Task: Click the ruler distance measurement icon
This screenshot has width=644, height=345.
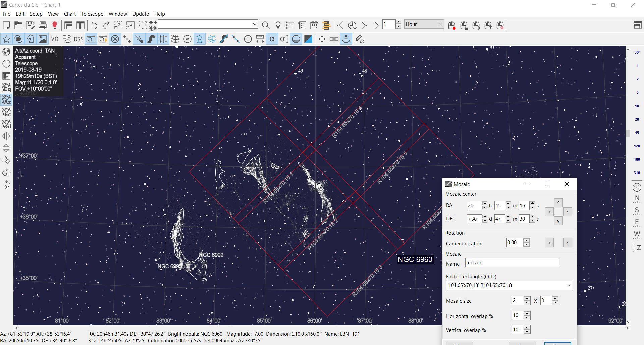Action: (260, 39)
